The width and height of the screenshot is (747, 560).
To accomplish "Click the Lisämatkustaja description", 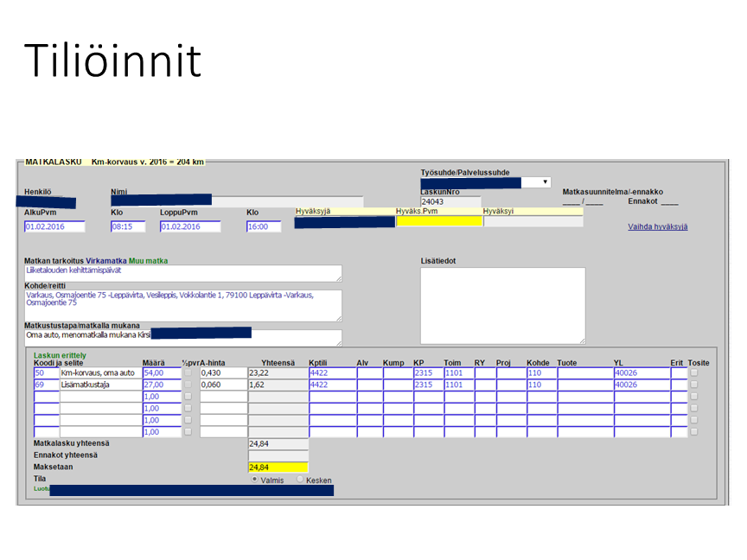I will tap(100, 385).
